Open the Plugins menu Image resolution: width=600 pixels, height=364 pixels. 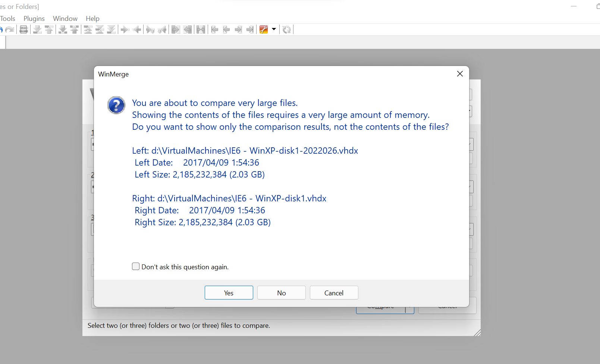34,18
